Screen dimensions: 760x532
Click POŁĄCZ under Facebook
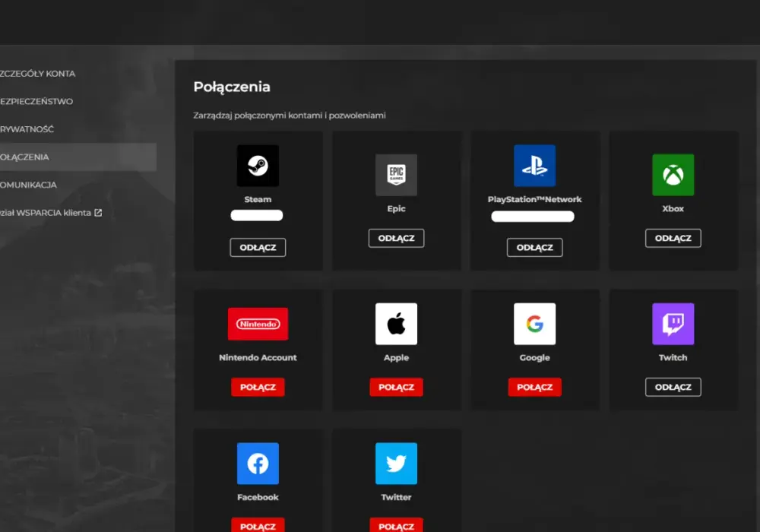[x=258, y=525]
